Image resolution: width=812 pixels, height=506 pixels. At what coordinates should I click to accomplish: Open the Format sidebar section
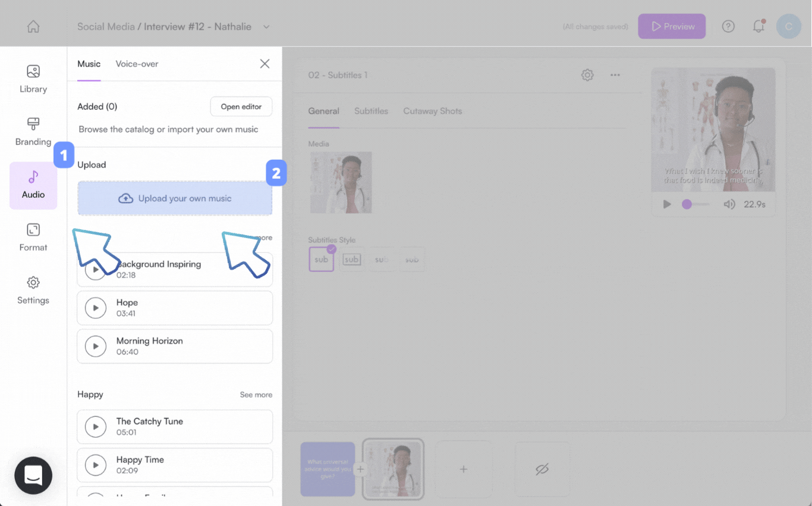click(x=33, y=238)
